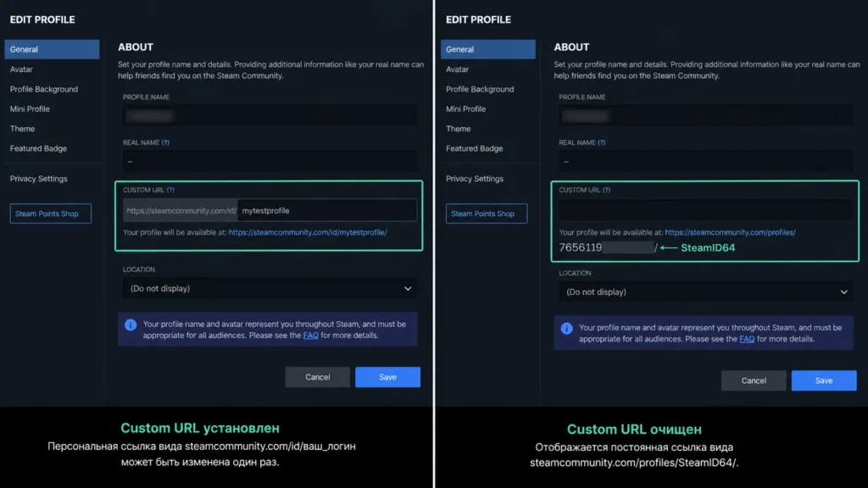
Task: Open Featured Badge in left panel
Action: coord(38,148)
